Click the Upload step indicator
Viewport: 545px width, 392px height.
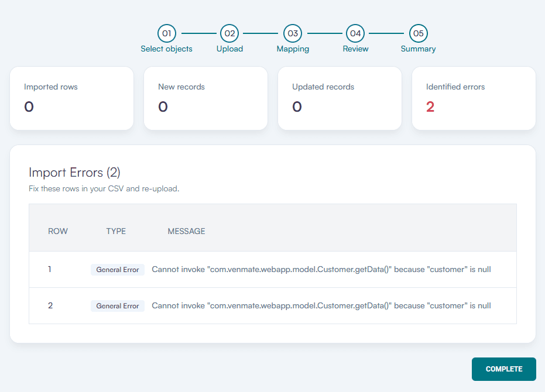pyautogui.click(x=229, y=33)
